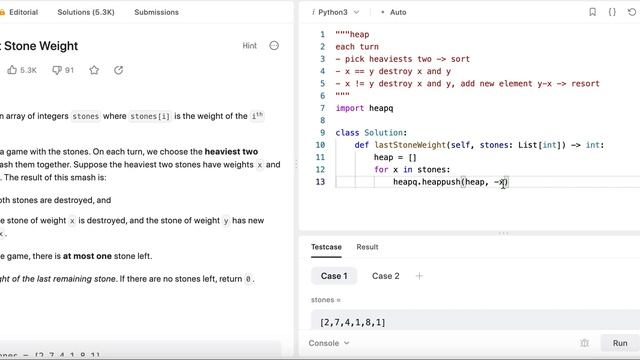Select the Result tab
640x360 pixels.
[x=367, y=247]
